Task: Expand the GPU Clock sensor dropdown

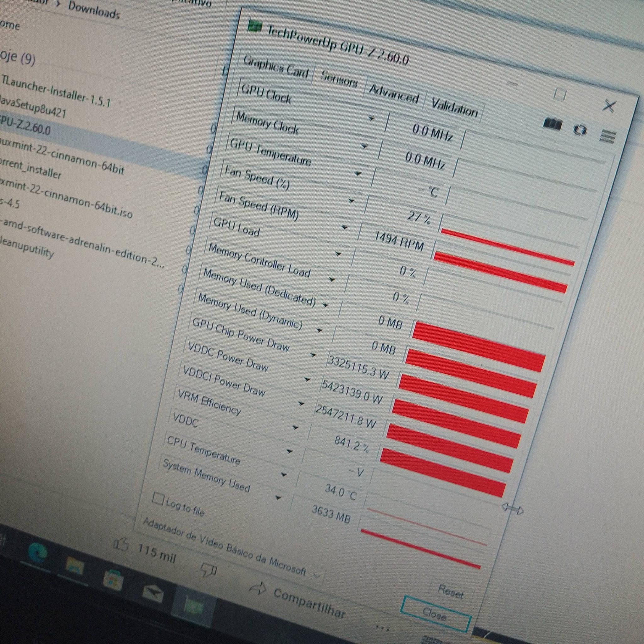Action: click(372, 118)
